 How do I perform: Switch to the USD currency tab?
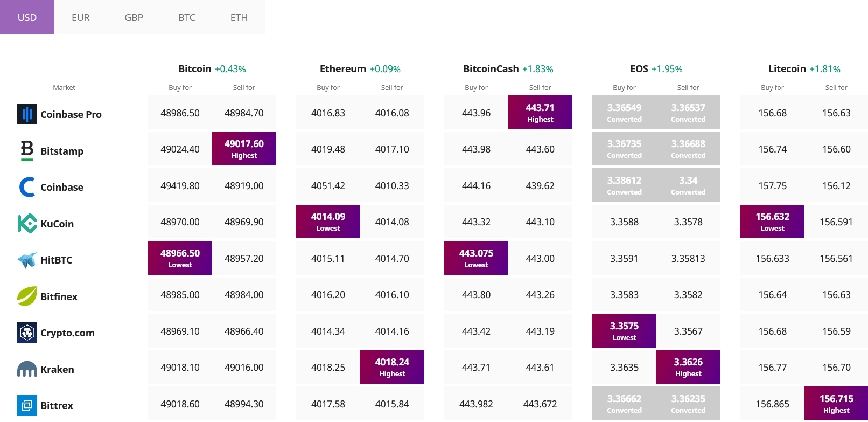click(x=27, y=17)
